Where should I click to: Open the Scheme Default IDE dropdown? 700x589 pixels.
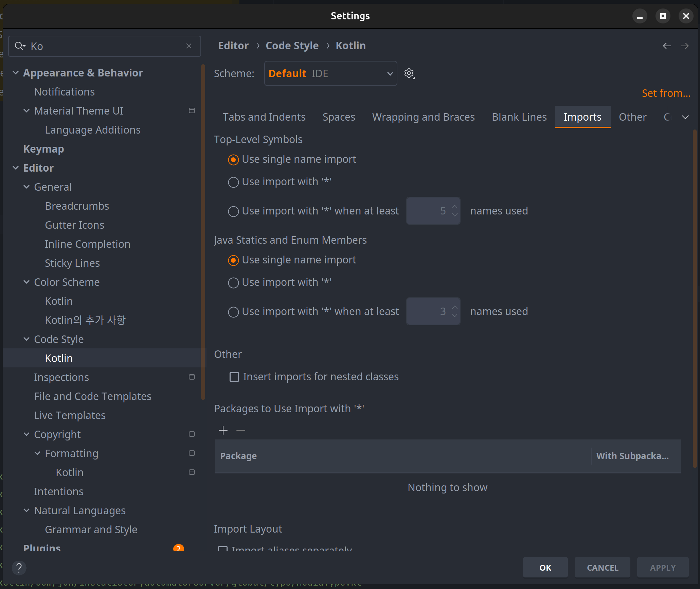coord(330,73)
